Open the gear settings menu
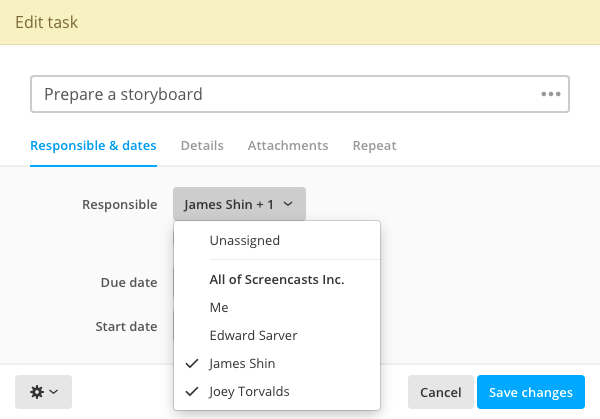 [43, 392]
